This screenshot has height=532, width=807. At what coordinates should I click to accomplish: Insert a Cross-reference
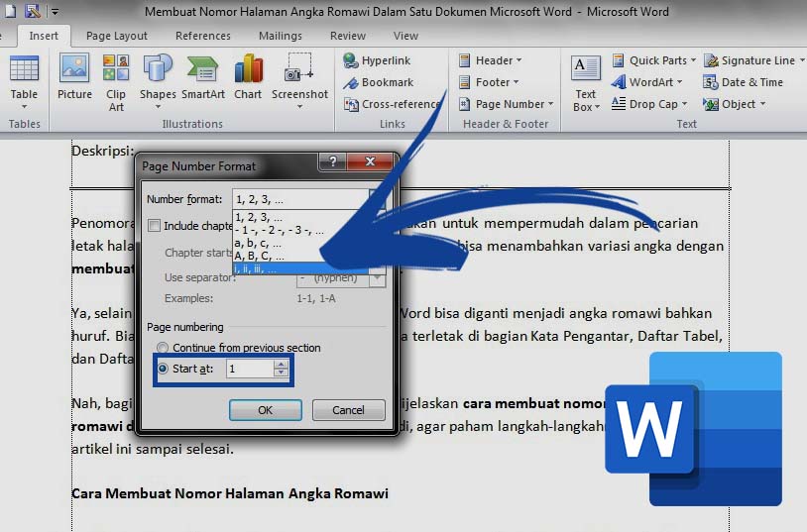pyautogui.click(x=393, y=104)
